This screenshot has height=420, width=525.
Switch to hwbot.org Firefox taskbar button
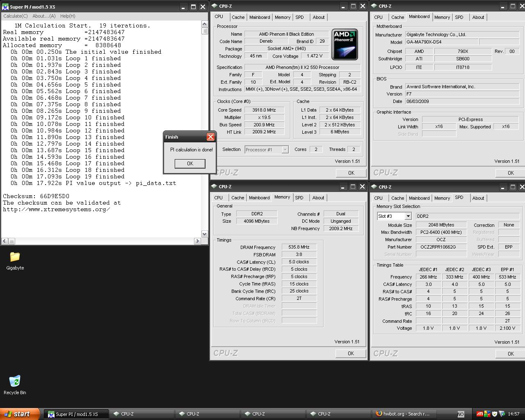click(405, 414)
